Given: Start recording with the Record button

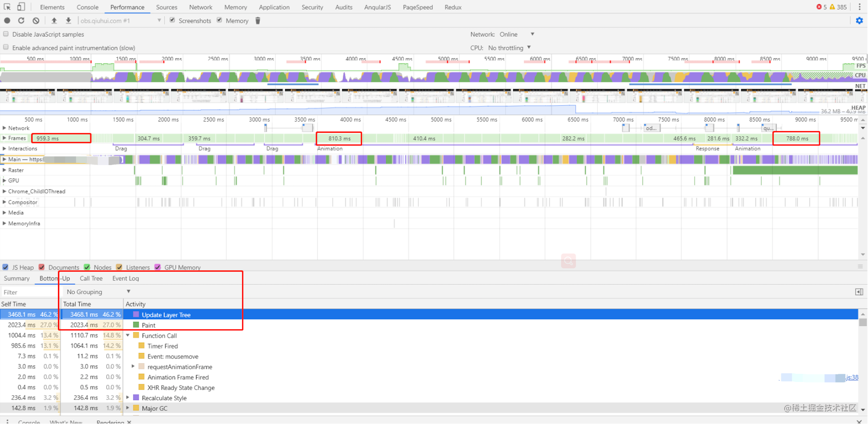Looking at the screenshot, I should click(7, 20).
